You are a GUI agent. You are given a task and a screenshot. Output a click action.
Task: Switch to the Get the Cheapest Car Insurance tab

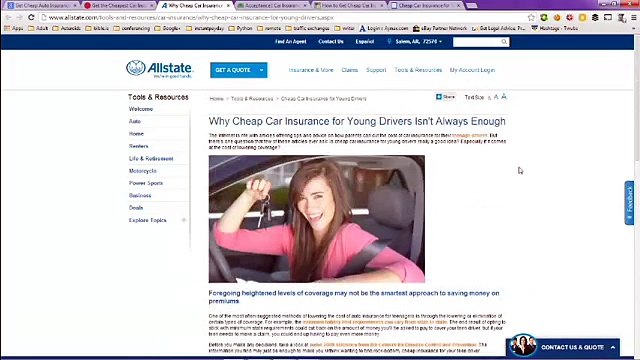pos(118,6)
